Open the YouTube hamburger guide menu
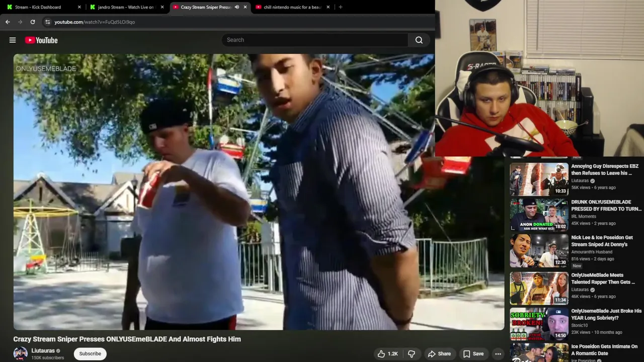Screen dimensions: 644x362 pos(13,40)
